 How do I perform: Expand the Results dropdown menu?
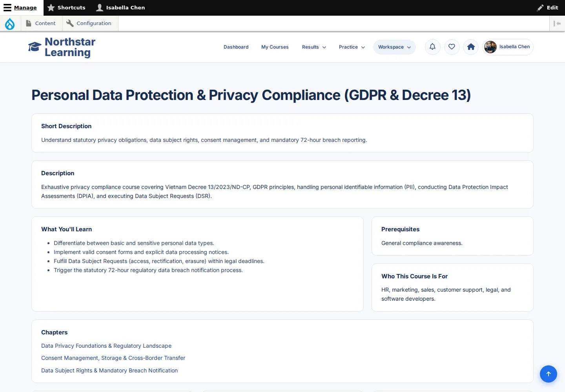click(x=314, y=47)
